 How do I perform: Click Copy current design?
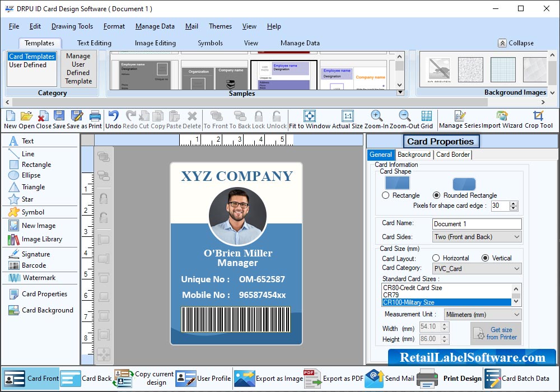(143, 379)
